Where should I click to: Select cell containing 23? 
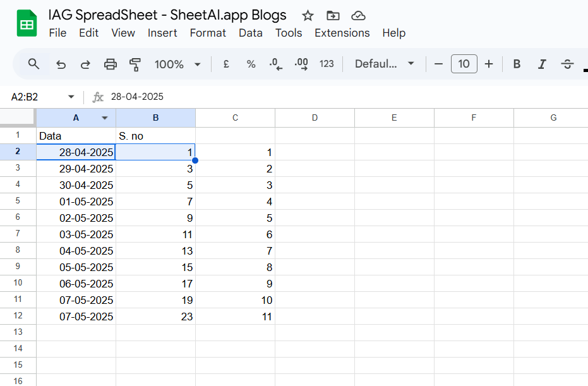(x=155, y=317)
